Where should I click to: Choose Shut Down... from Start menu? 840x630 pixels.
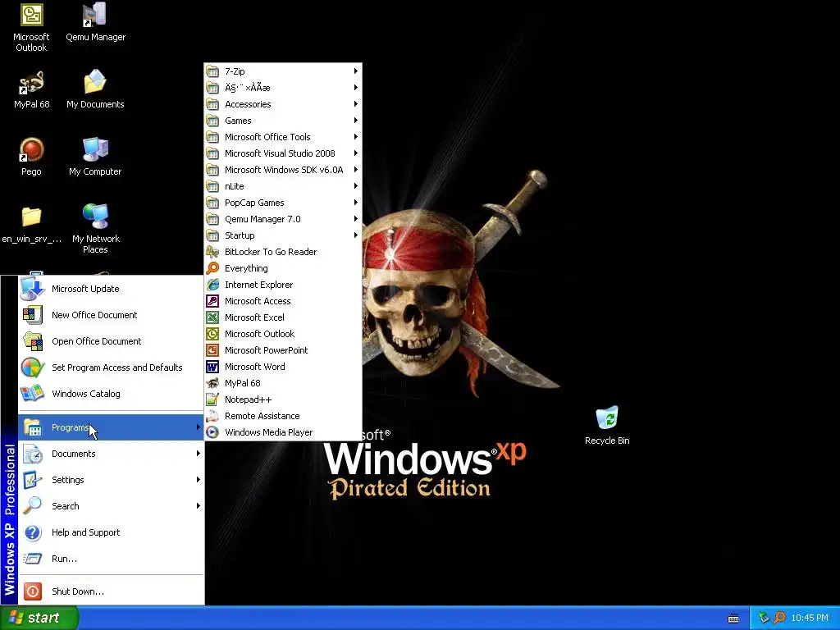[x=111, y=591]
